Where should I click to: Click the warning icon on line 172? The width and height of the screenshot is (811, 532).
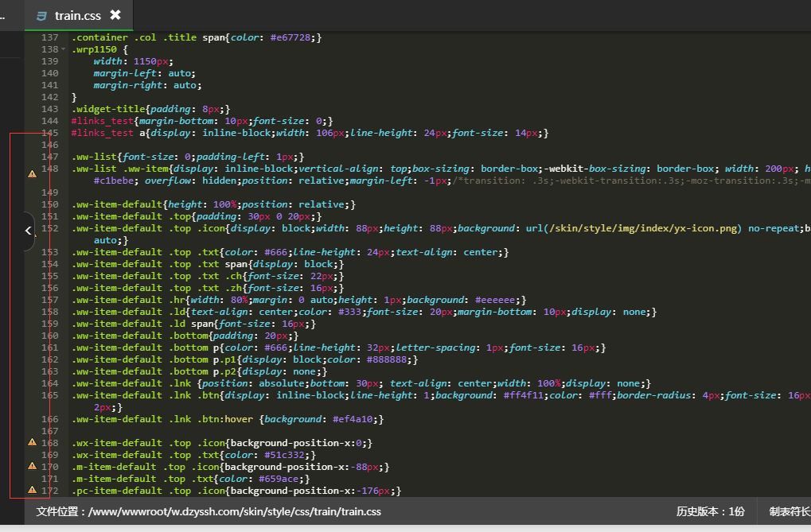32,489
